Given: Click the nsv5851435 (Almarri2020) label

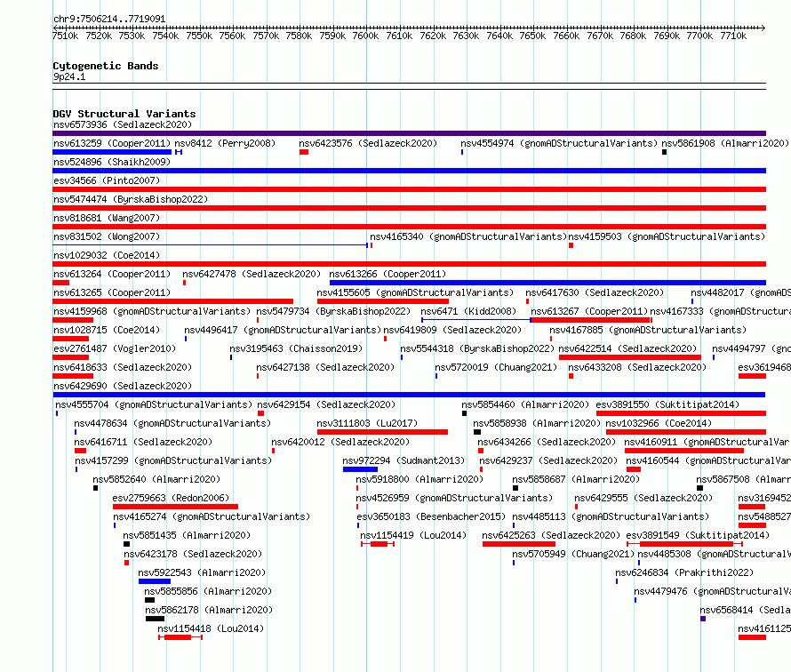Looking at the screenshot, I should click(x=187, y=535).
